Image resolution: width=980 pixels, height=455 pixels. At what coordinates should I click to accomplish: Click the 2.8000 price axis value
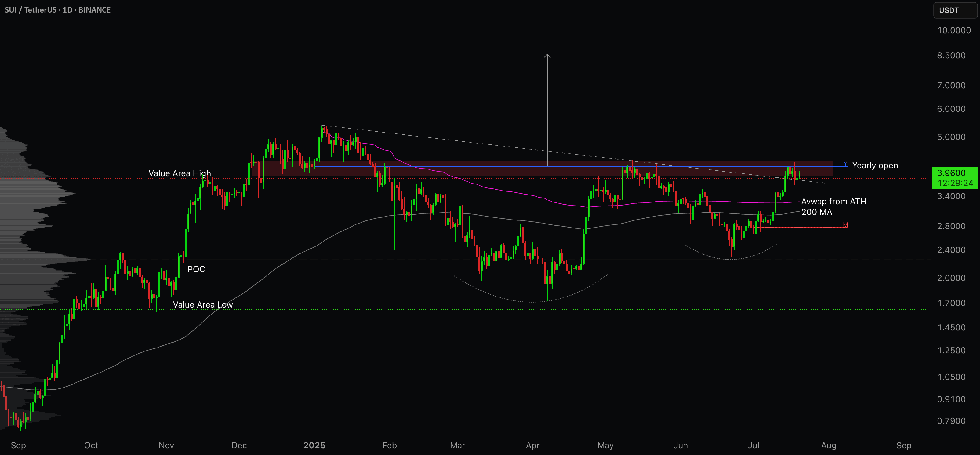(951, 226)
